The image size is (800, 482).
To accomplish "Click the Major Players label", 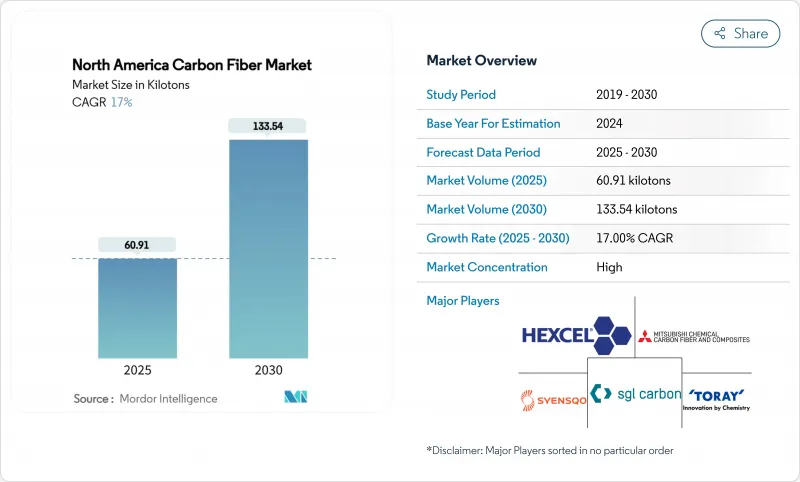I will click(x=462, y=300).
